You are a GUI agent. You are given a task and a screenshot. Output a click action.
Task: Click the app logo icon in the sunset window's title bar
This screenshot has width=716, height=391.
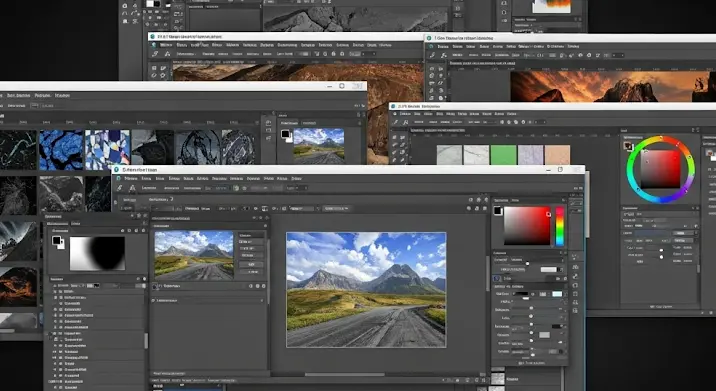click(429, 38)
